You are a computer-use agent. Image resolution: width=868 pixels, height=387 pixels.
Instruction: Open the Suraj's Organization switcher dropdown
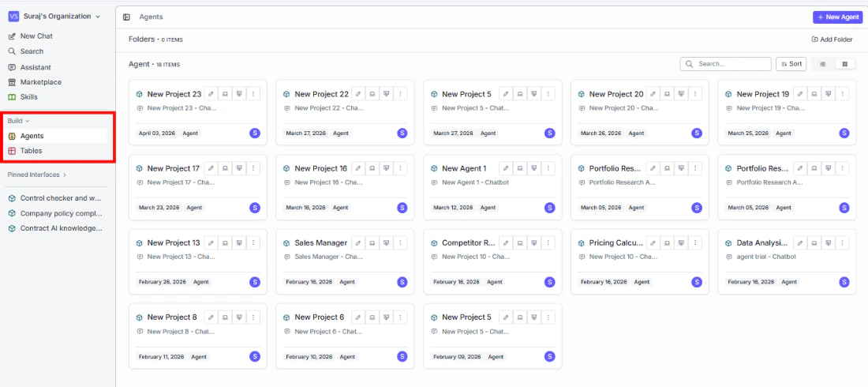tap(54, 17)
